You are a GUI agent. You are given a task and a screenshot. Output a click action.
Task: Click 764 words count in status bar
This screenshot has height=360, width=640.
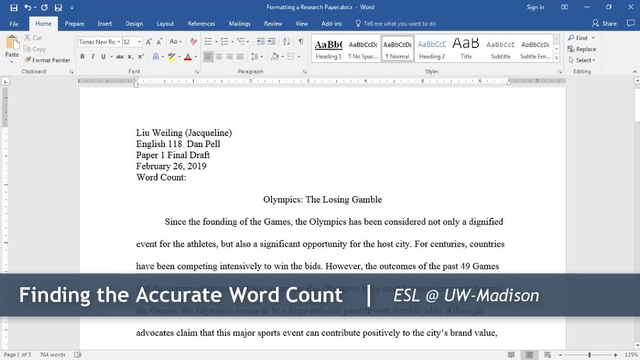click(x=52, y=355)
